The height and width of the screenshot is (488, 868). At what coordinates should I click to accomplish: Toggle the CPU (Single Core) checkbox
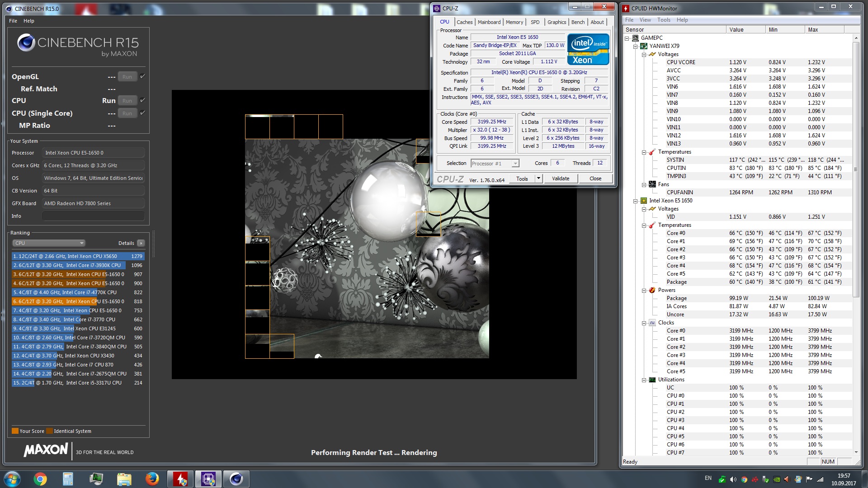coord(142,113)
